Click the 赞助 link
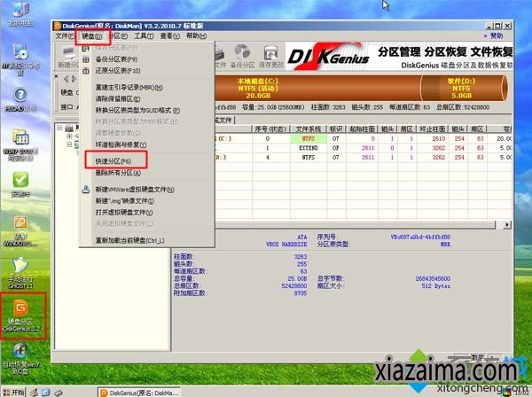This screenshot has height=397, width=532. tap(496, 35)
